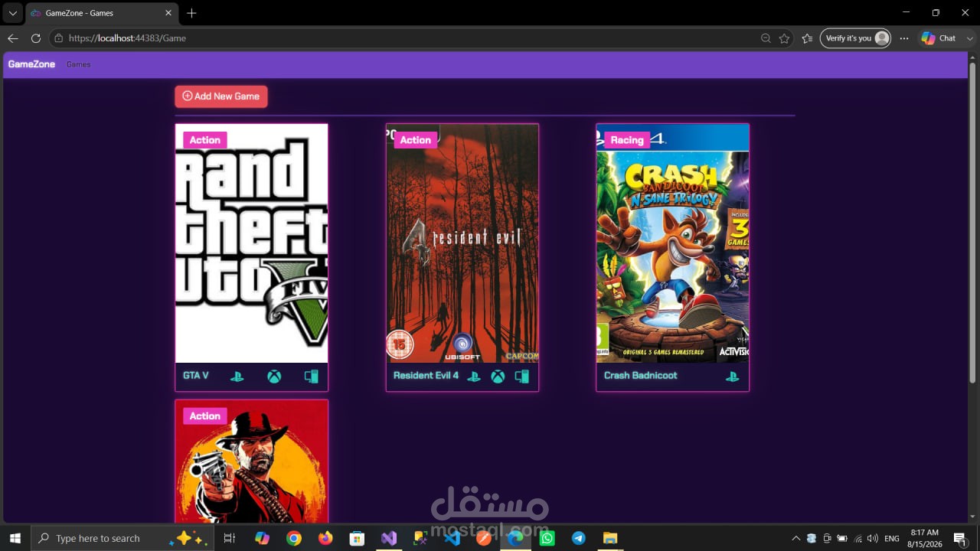980x551 pixels.
Task: Click the PC devices icon on GTA V card
Action: [x=311, y=377]
